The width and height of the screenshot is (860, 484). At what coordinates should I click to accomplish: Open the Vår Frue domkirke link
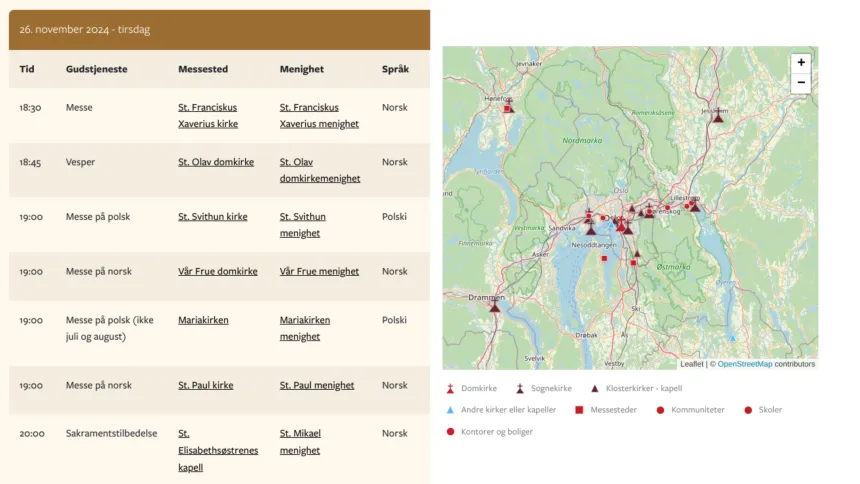[x=218, y=272]
